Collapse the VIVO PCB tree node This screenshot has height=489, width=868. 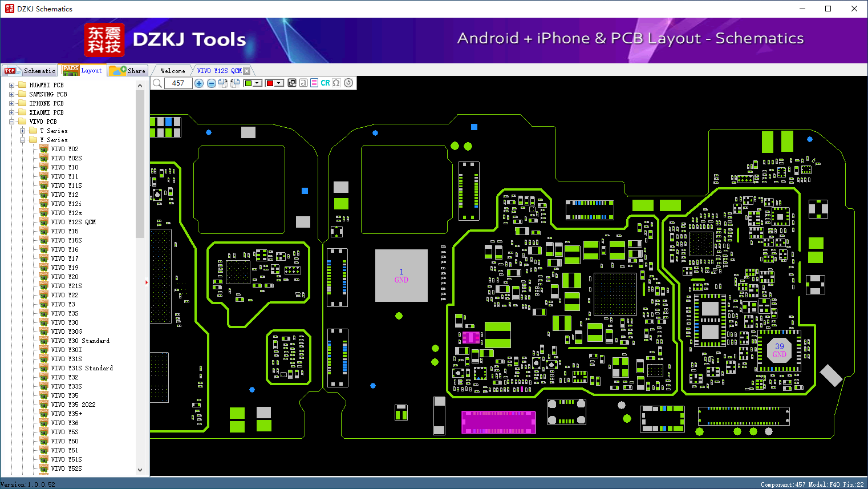(x=11, y=122)
